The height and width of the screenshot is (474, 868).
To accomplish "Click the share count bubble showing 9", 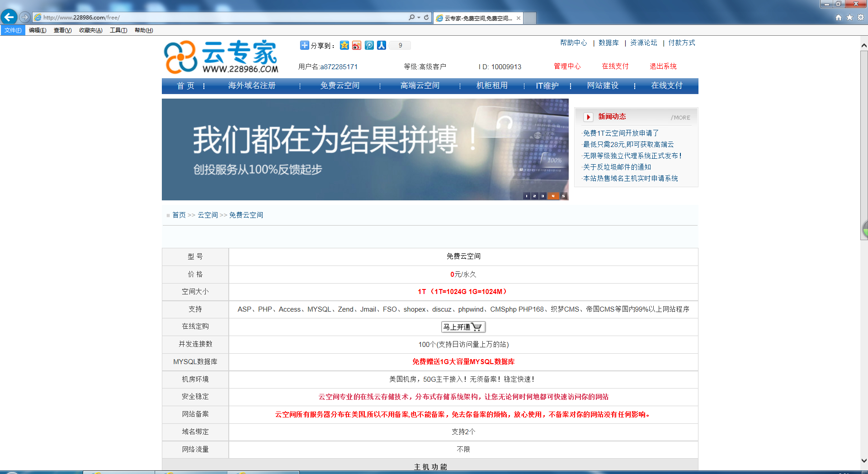I will [400, 45].
